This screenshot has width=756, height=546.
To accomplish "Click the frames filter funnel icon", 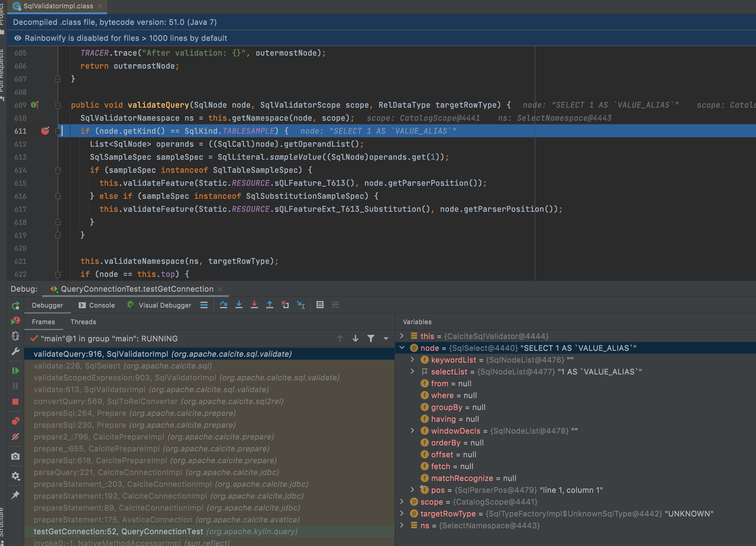I will tap(371, 339).
